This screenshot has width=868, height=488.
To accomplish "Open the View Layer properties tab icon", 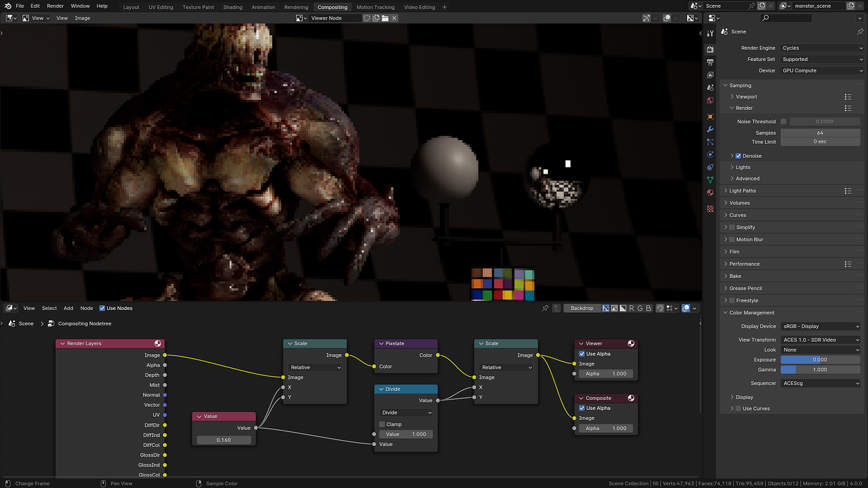I will click(710, 75).
